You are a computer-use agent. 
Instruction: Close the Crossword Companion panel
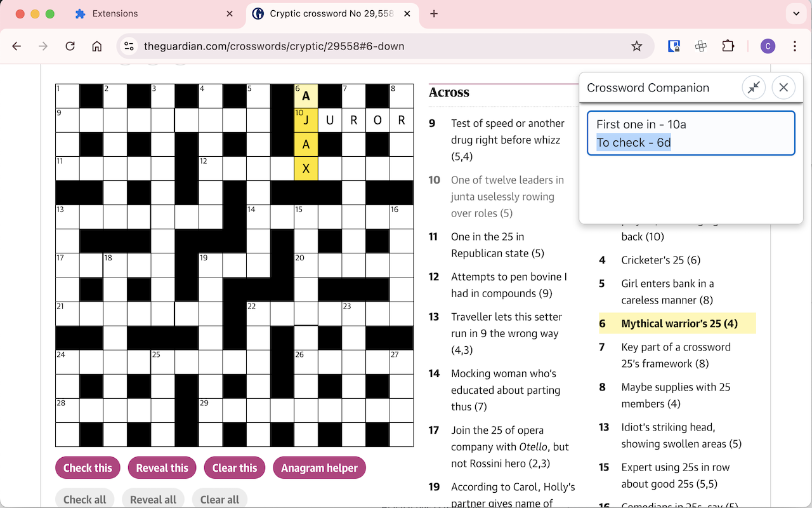pyautogui.click(x=783, y=88)
